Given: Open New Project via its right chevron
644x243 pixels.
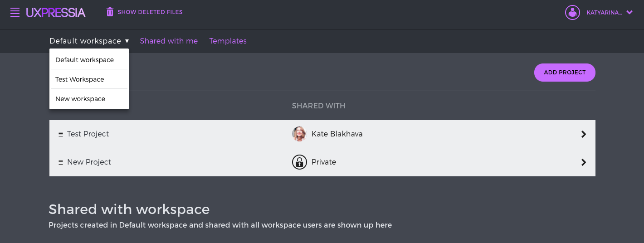Looking at the screenshot, I should (x=584, y=162).
